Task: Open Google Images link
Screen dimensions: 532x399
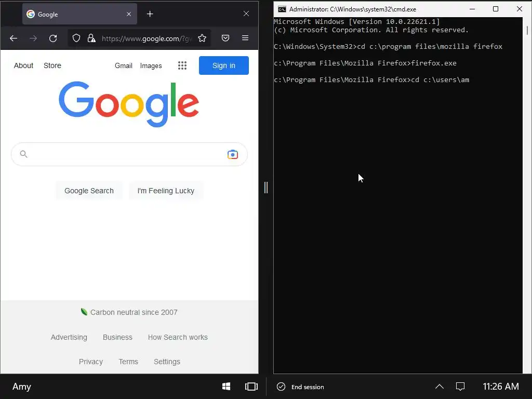Action: point(151,65)
